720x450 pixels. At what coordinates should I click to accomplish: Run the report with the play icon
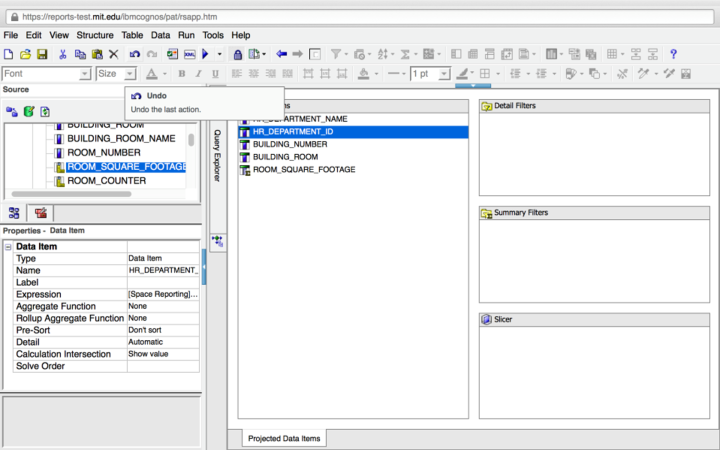pos(205,54)
